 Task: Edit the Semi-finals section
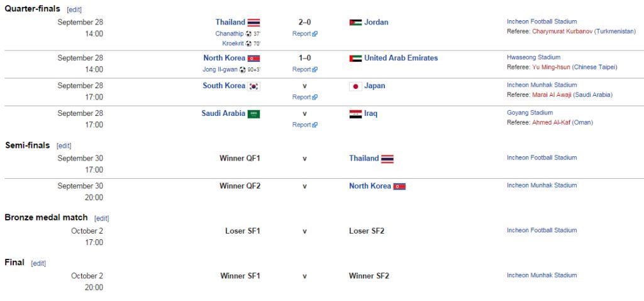coord(64,145)
